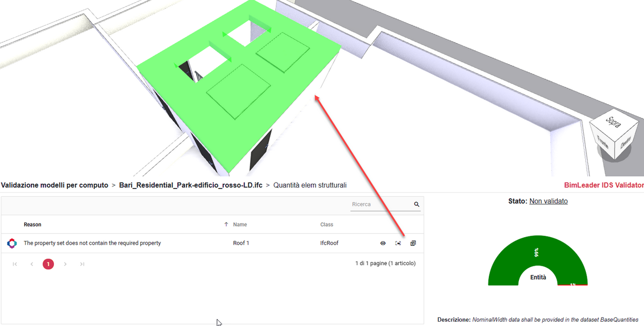Toggle visibility eye icon for Roof 1
The width and height of the screenshot is (644, 326).
point(383,244)
